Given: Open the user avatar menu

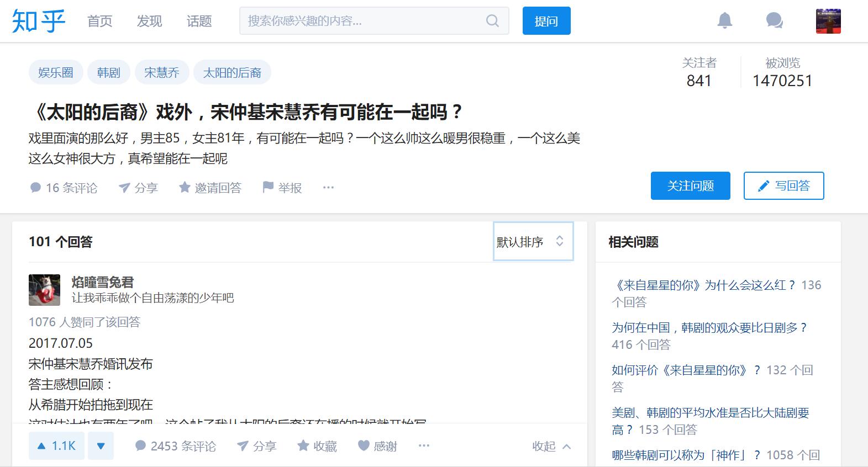Looking at the screenshot, I should point(828,21).
